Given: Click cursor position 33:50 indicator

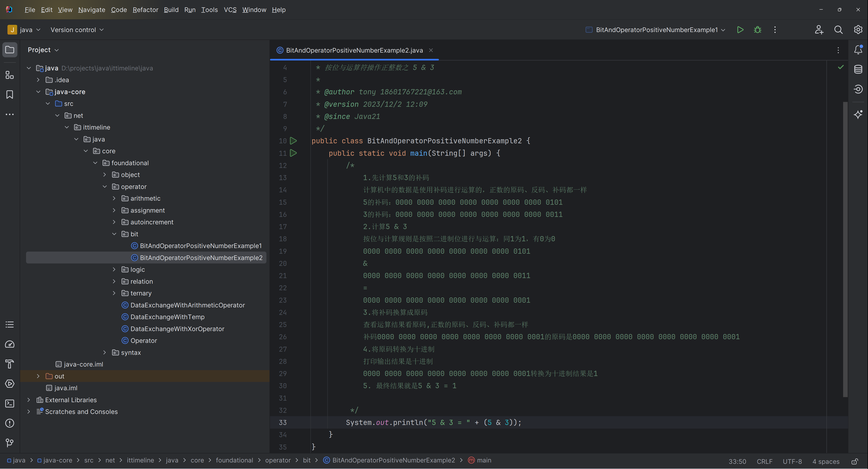Looking at the screenshot, I should [x=737, y=461].
